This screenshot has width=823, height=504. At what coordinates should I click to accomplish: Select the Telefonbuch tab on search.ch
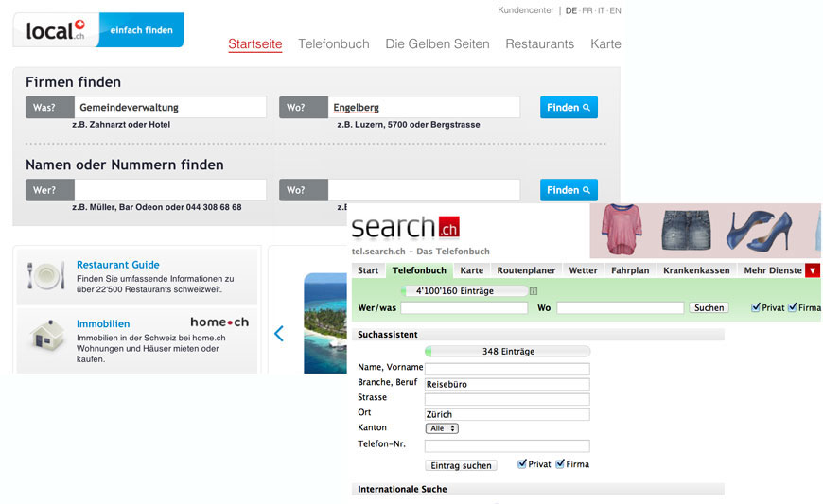[419, 270]
